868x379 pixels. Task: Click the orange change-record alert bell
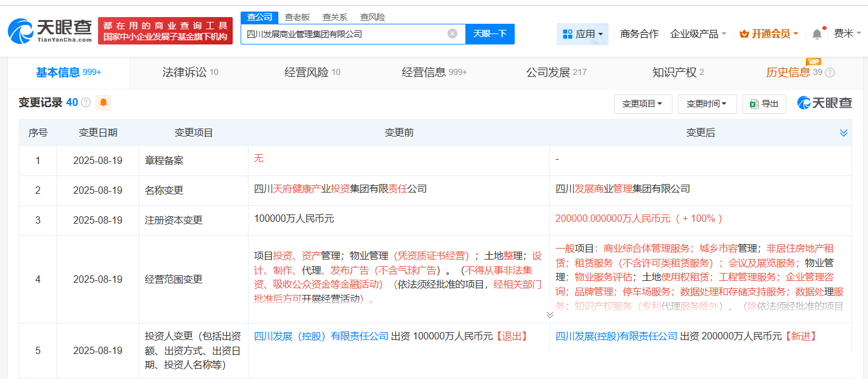pyautogui.click(x=104, y=102)
